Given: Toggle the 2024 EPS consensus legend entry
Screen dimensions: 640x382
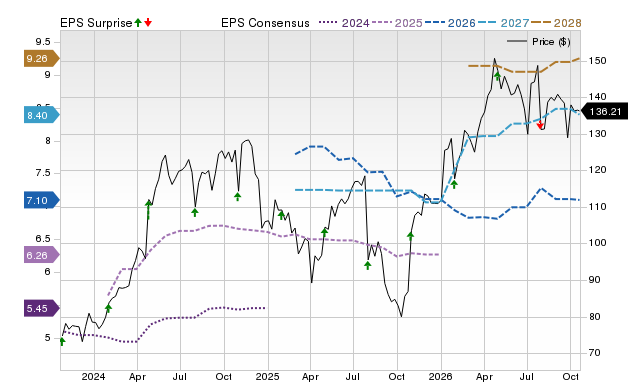Looking at the screenshot, I should click(x=344, y=23).
